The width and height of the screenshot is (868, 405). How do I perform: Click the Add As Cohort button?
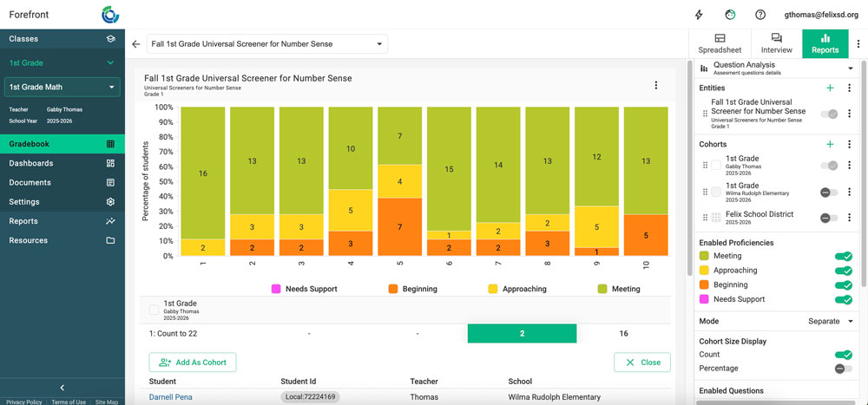pyautogui.click(x=192, y=363)
